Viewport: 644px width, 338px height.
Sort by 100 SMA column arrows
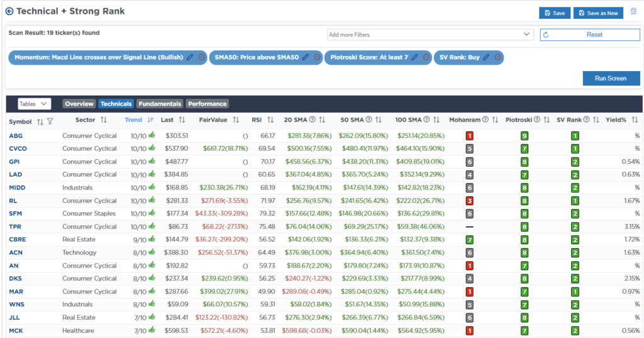436,120
